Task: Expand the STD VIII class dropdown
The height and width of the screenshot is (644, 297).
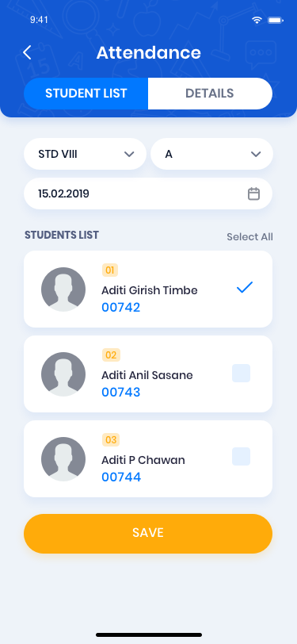Action: pyautogui.click(x=85, y=154)
